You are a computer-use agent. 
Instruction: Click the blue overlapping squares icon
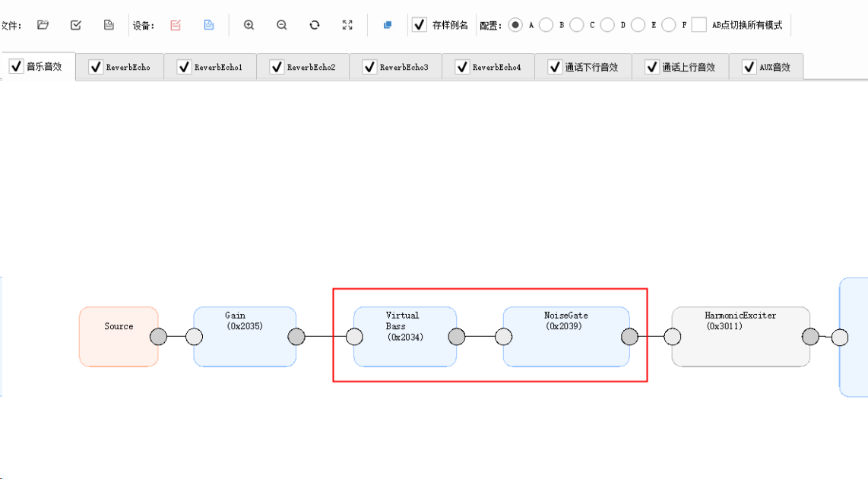coord(388,25)
